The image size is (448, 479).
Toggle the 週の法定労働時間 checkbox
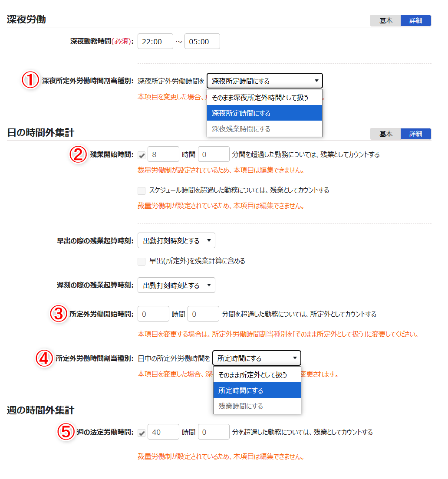(141, 431)
